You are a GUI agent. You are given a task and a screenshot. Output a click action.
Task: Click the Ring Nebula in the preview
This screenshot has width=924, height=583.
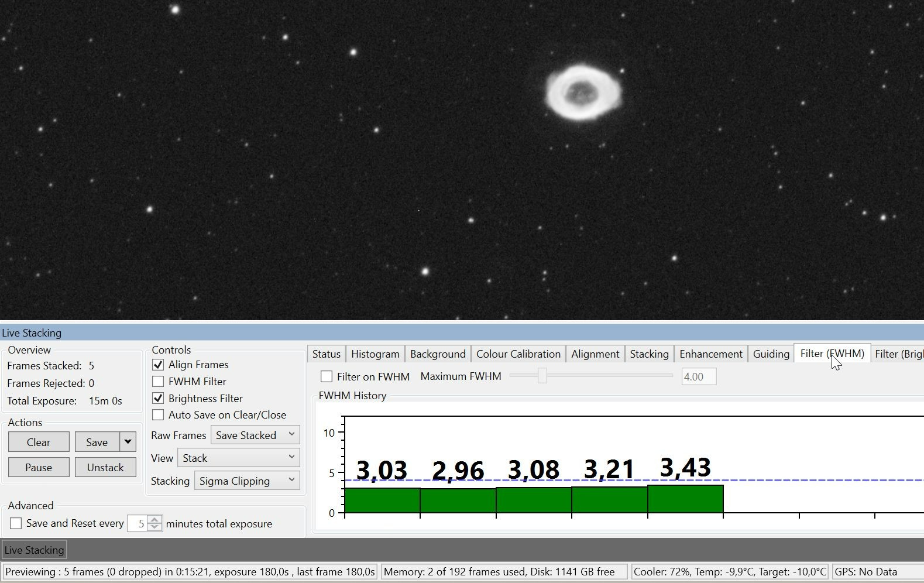[x=582, y=92]
